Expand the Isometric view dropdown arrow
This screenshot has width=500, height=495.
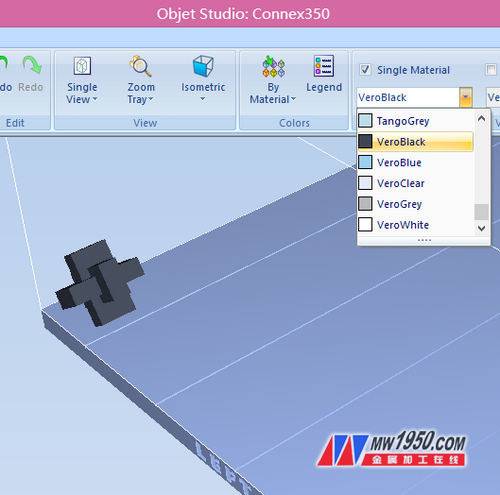[x=203, y=99]
